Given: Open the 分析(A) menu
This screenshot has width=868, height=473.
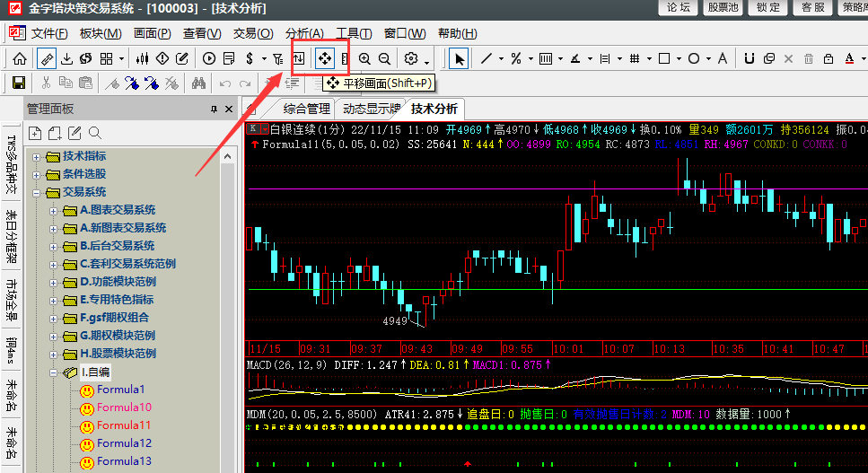Looking at the screenshot, I should (304, 33).
